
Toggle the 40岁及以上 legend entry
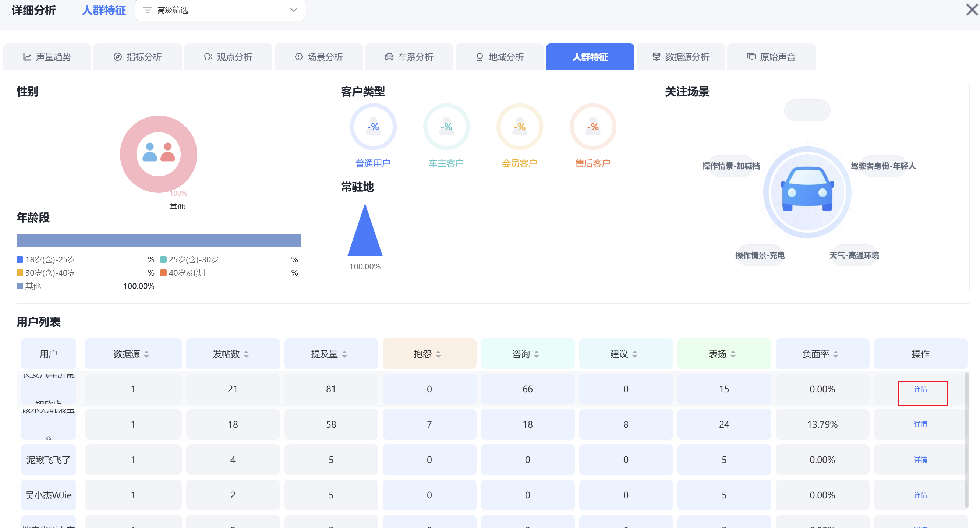click(188, 273)
